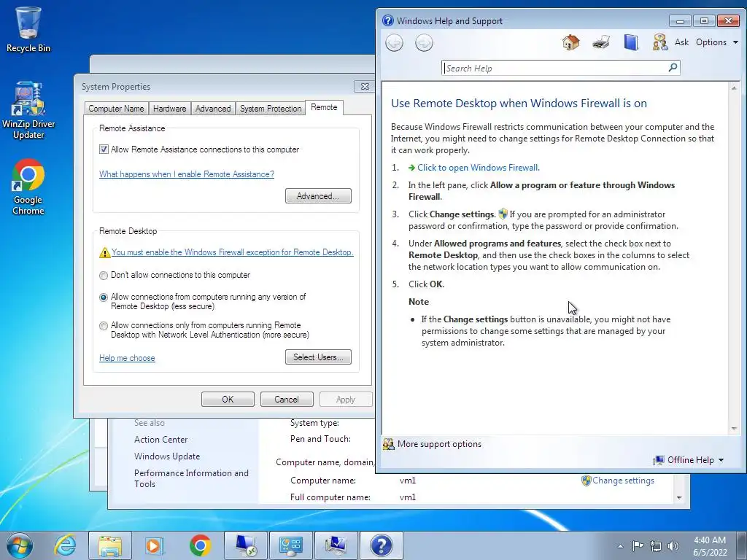747x560 pixels.
Task: Select WinZip Driver Updater desktop icon
Action: (28, 111)
